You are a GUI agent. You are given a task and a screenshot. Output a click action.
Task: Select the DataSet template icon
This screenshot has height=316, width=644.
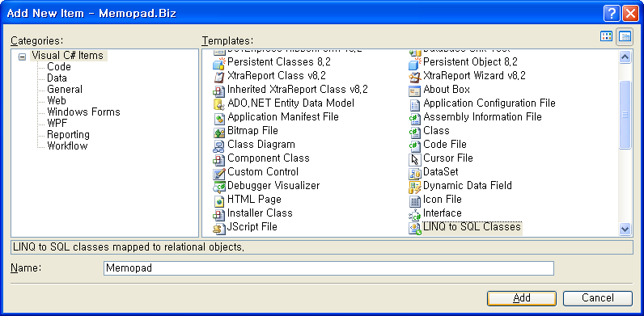point(415,173)
